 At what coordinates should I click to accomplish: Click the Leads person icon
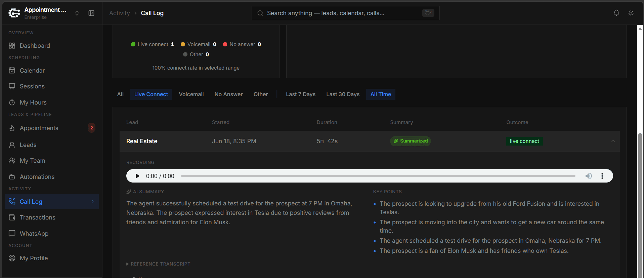(x=12, y=145)
